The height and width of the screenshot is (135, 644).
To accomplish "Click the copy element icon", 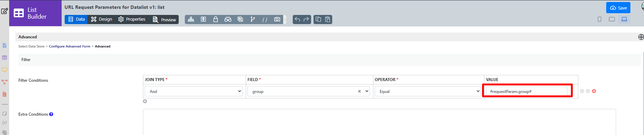I will pyautogui.click(x=318, y=19).
